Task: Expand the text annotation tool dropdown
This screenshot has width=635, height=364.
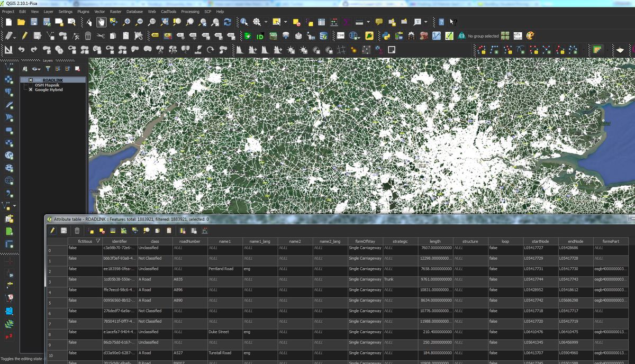Action: 425,22
